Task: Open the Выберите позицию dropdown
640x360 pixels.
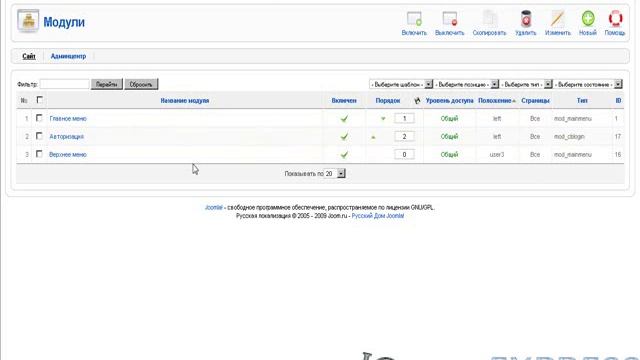Action: pyautogui.click(x=467, y=84)
